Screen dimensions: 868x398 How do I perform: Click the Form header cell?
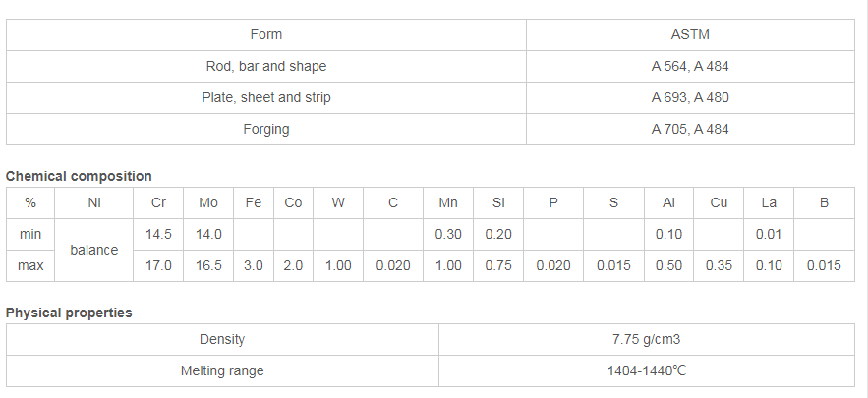click(266, 34)
